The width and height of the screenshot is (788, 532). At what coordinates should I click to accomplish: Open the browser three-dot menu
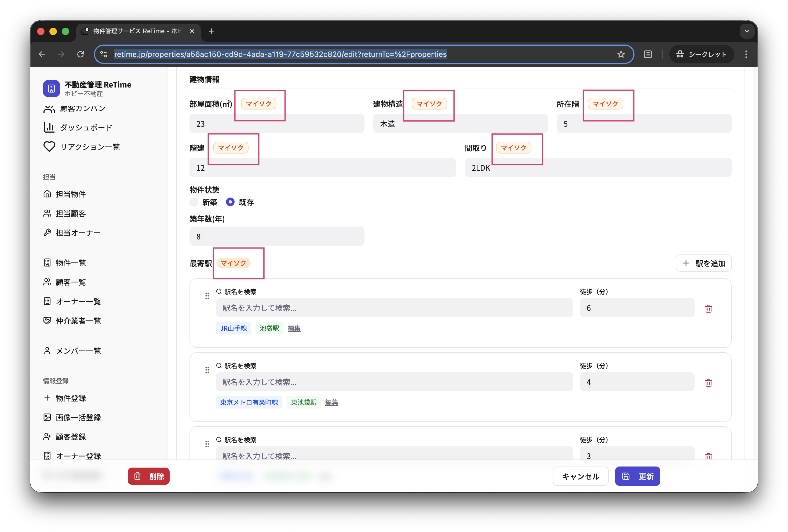pyautogui.click(x=746, y=54)
